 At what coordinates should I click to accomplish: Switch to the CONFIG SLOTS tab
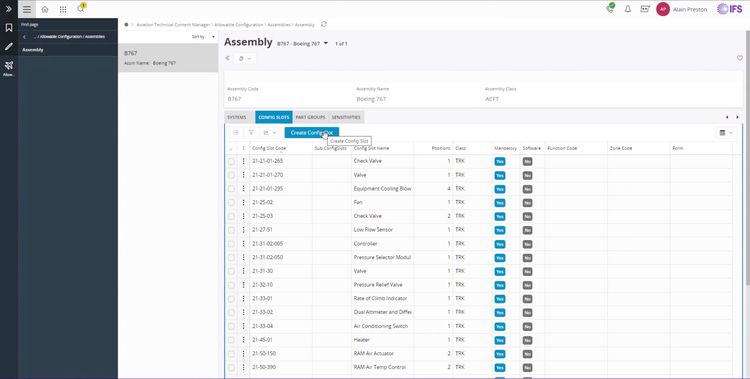pyautogui.click(x=274, y=117)
